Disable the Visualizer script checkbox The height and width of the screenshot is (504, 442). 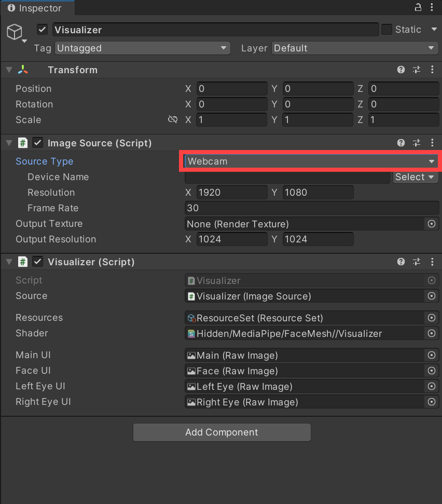(x=37, y=262)
